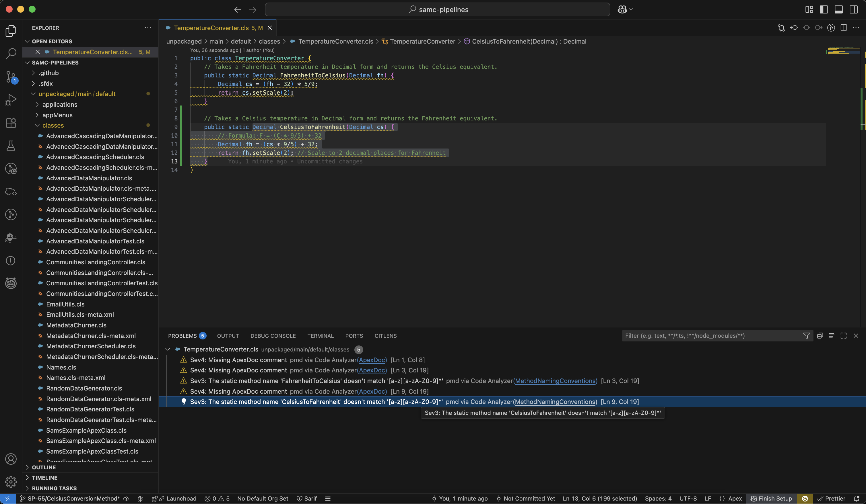
Task: Collapse the classes folder
Action: 53,126
